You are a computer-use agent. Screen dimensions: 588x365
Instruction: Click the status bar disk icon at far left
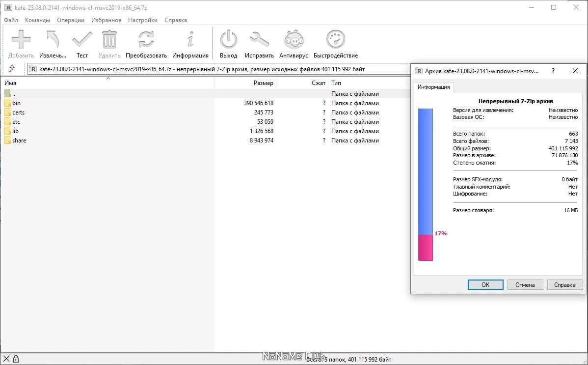click(x=6, y=359)
